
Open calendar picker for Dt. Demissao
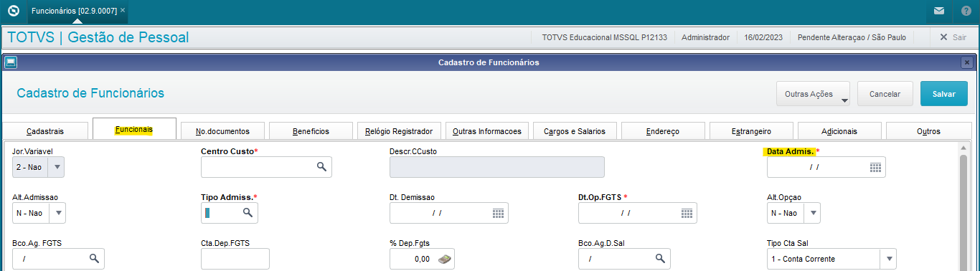(x=498, y=213)
